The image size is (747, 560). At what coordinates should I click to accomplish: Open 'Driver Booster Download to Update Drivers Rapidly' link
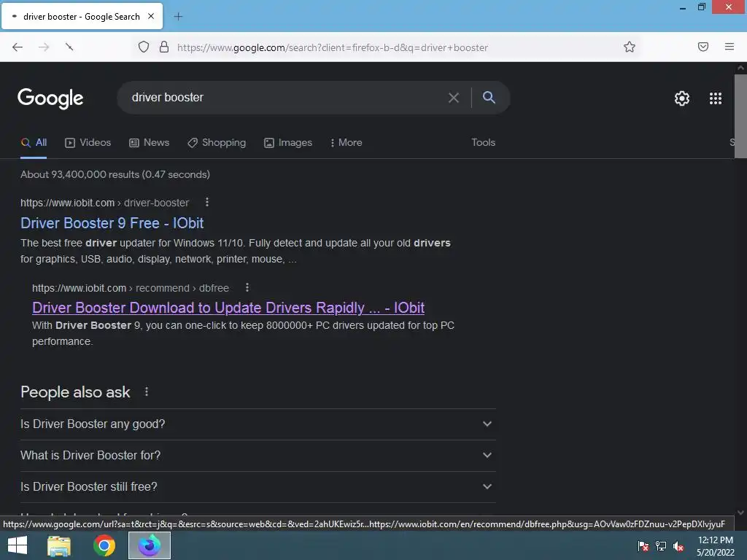[228, 308]
